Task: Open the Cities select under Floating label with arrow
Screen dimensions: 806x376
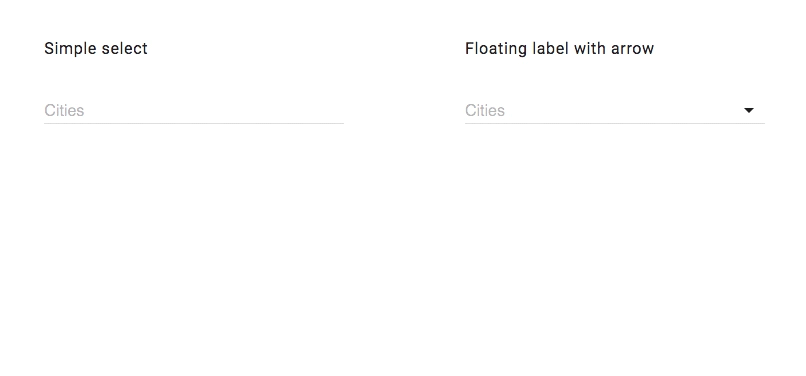Action: click(x=615, y=110)
